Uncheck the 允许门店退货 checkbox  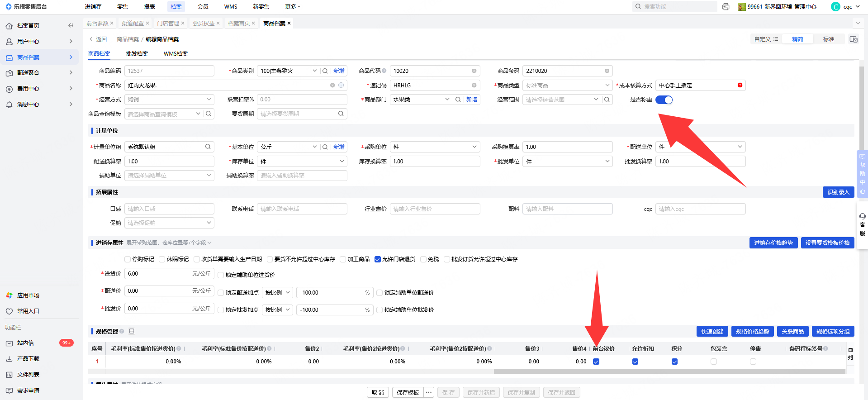tap(378, 259)
